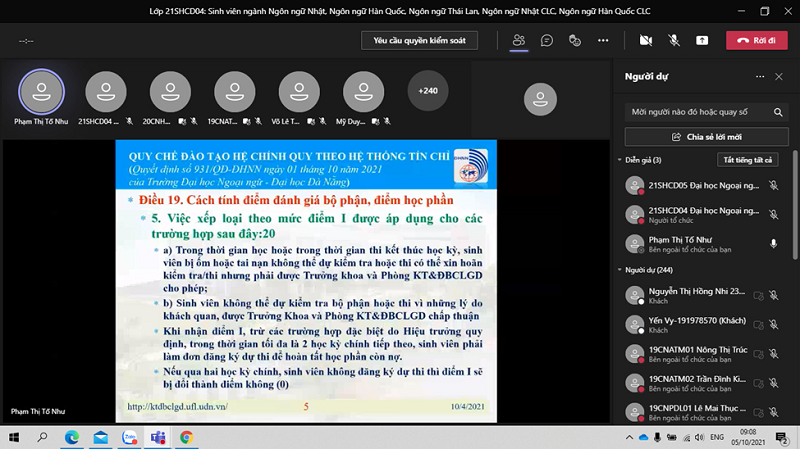Click the red Rời đi button
This screenshot has height=449, width=800.
click(756, 40)
